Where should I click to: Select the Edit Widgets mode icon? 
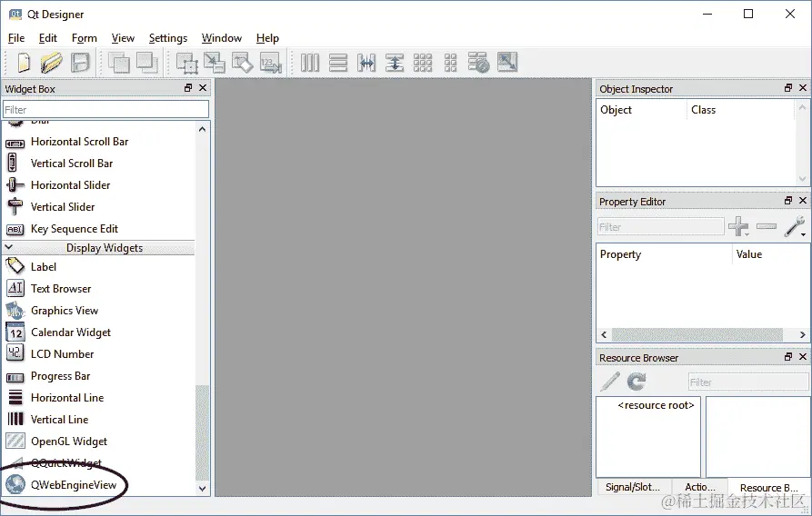tap(186, 63)
